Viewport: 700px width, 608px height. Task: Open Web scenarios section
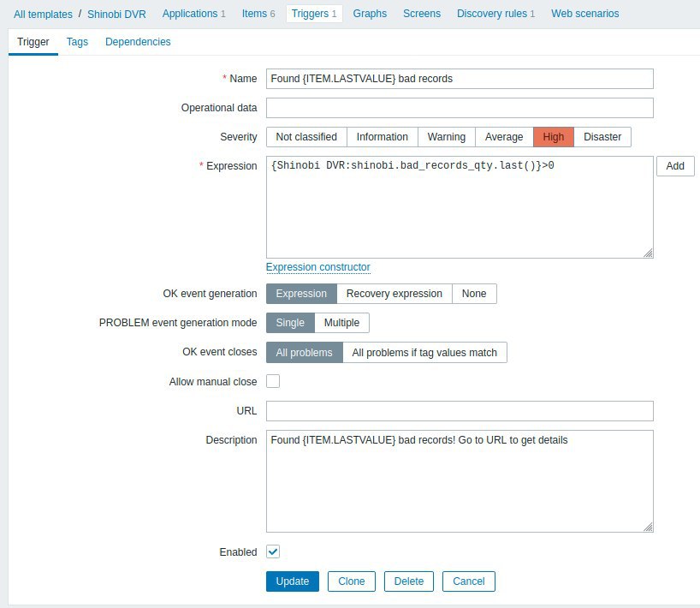[584, 14]
